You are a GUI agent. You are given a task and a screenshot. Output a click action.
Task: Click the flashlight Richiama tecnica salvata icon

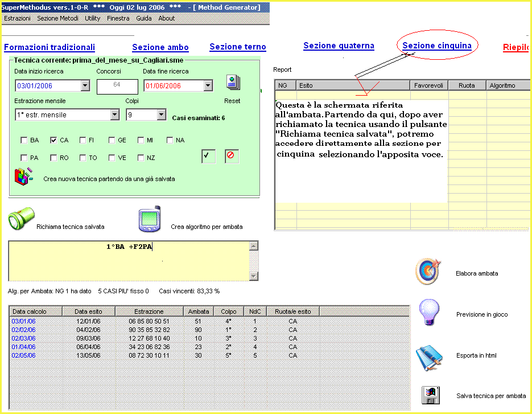coord(21,218)
